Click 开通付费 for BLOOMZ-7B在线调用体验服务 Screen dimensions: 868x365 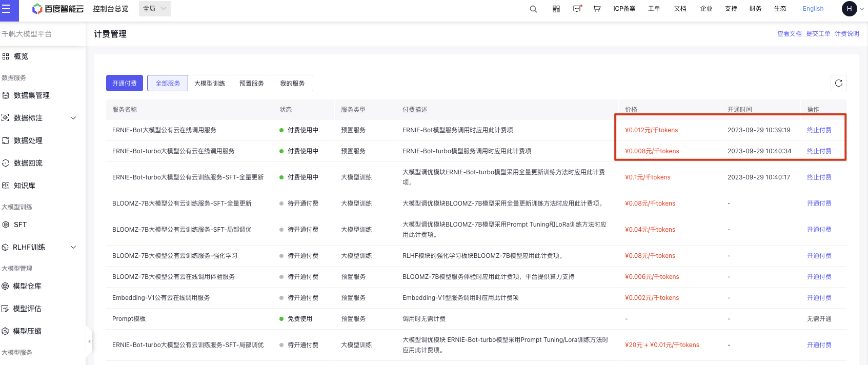point(819,277)
